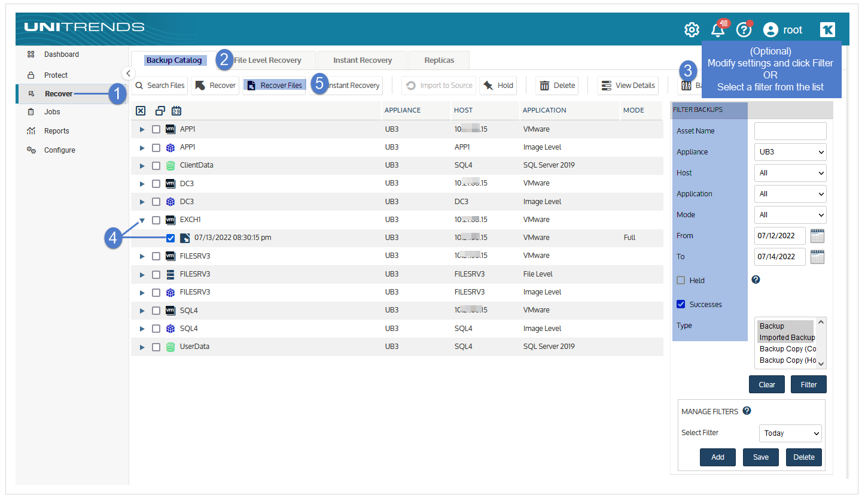This screenshot has height=504, width=868.
Task: Enable the Held filter checkbox
Action: point(681,280)
